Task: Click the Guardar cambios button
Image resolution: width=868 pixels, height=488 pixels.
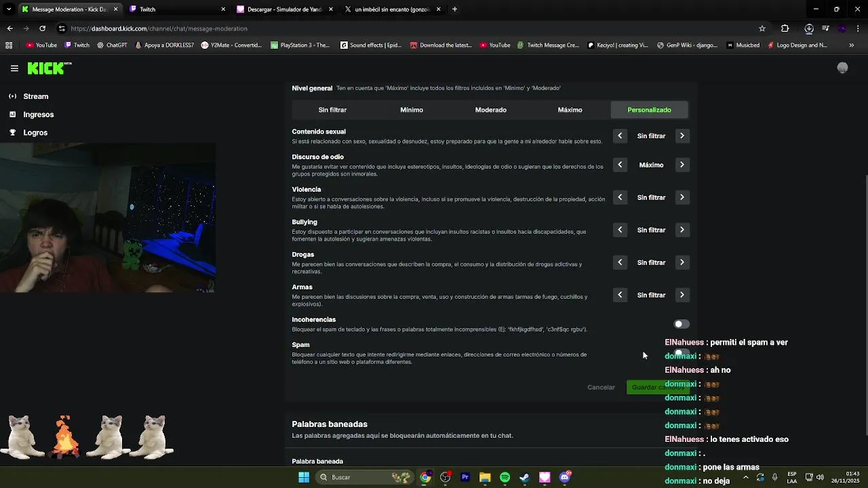Action: (x=657, y=387)
